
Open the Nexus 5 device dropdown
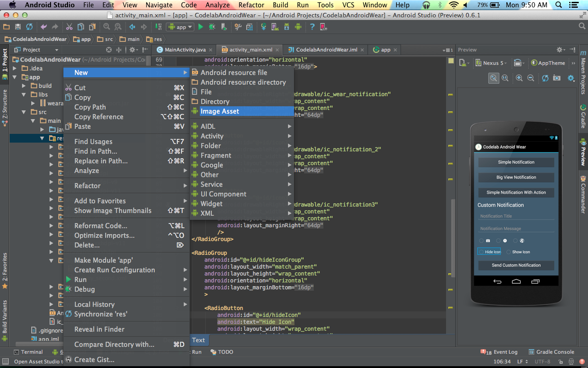(492, 63)
